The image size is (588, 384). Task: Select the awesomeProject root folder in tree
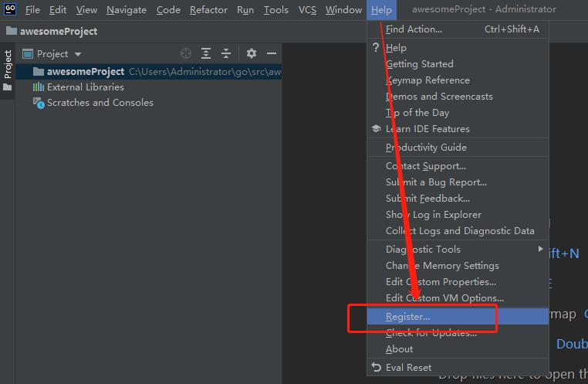[85, 72]
